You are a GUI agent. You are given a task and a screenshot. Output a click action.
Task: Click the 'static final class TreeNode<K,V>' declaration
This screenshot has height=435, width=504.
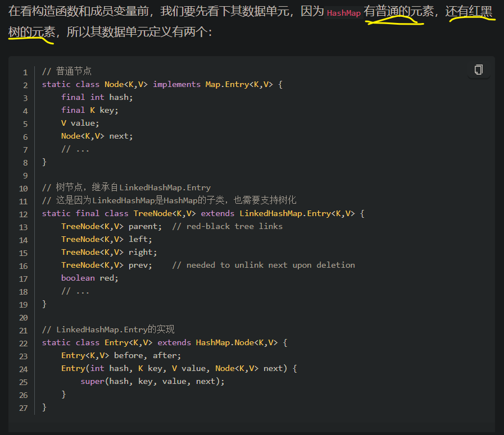point(203,213)
